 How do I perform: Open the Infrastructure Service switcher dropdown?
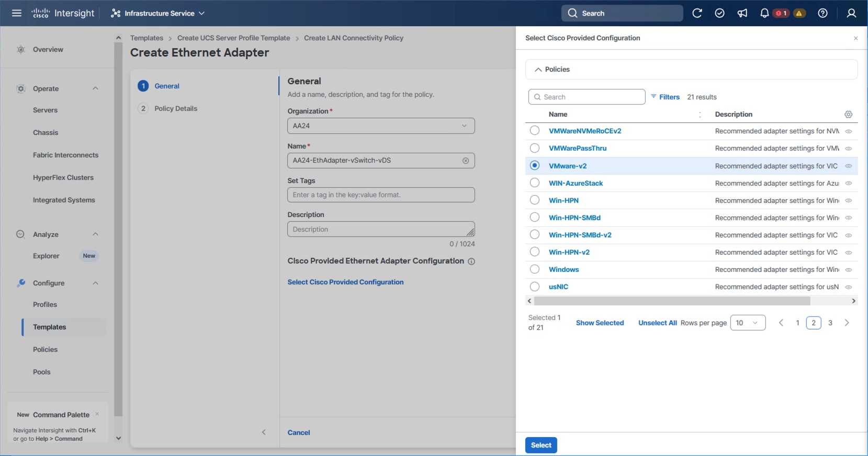coord(157,13)
